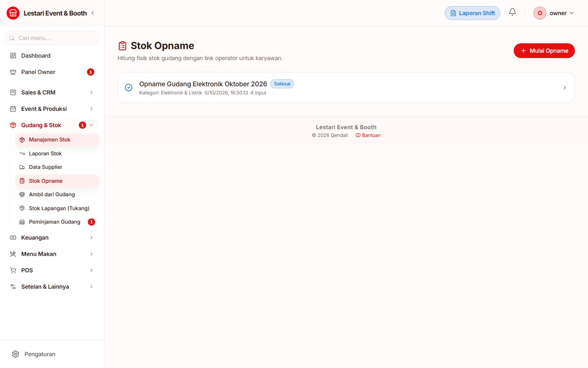Go to Laporan Stok
Image resolution: width=588 pixels, height=368 pixels.
(x=57, y=154)
